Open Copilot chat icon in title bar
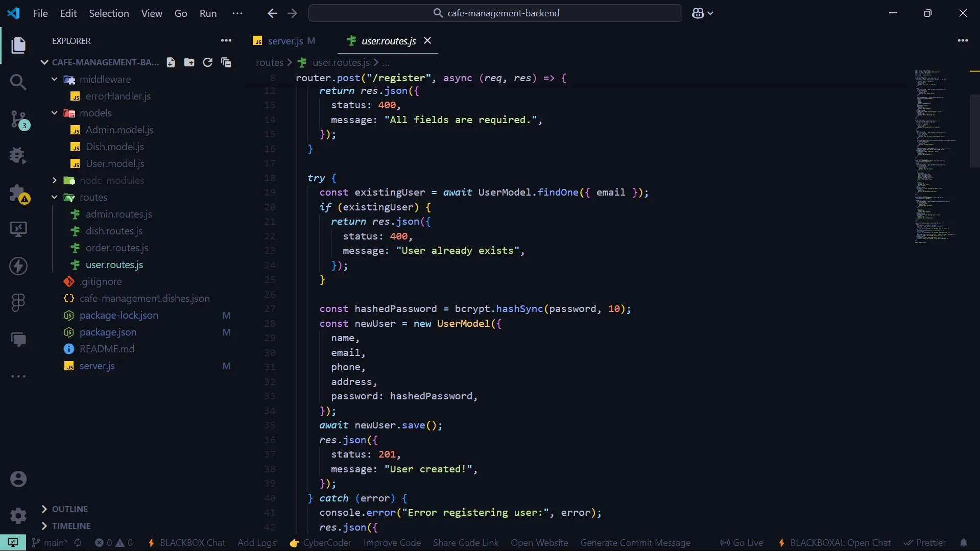Screen dimensions: 980x551 click(x=698, y=13)
